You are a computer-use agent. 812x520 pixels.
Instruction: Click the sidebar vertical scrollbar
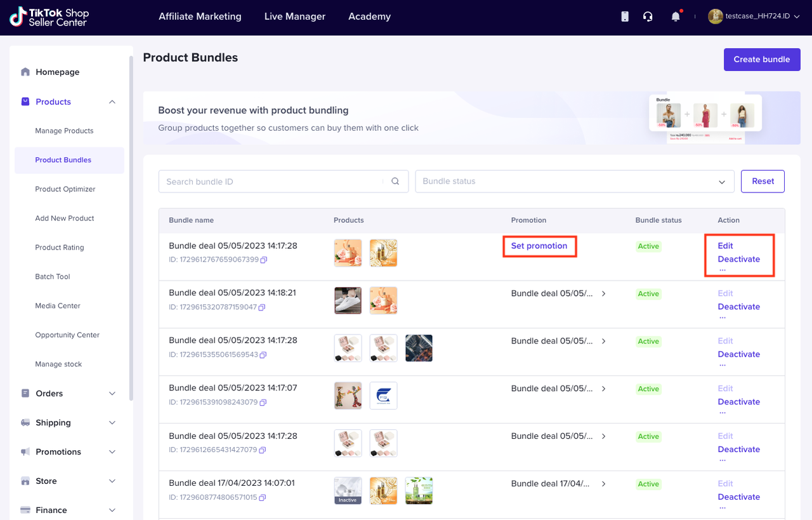pyautogui.click(x=131, y=229)
